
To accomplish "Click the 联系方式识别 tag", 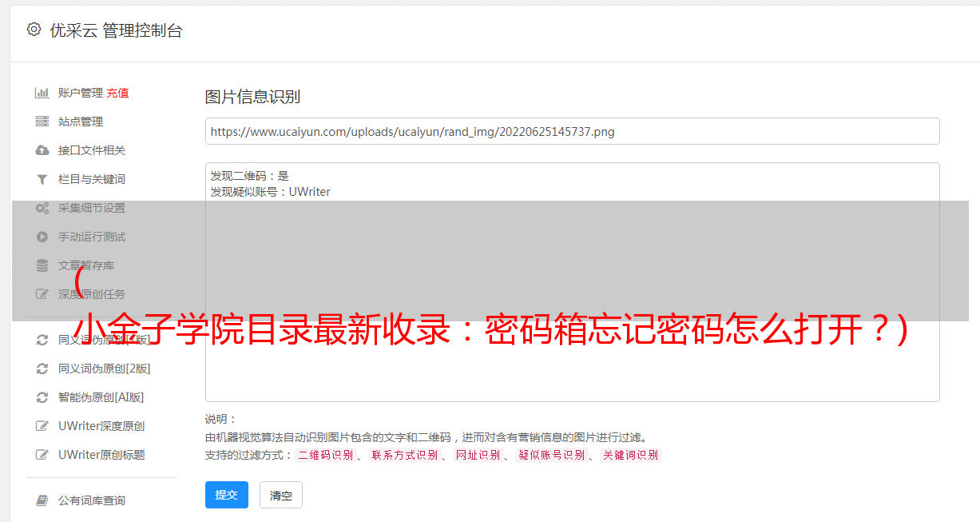I will tap(404, 455).
